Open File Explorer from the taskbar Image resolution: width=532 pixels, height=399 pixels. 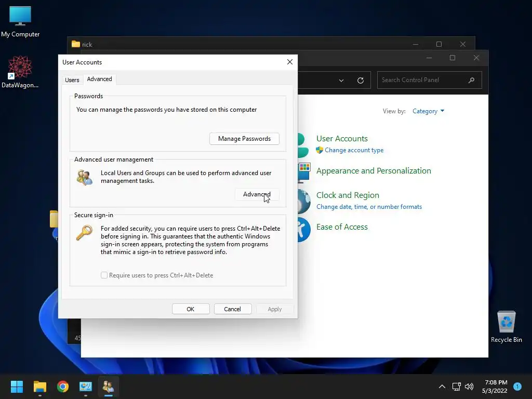pyautogui.click(x=39, y=386)
